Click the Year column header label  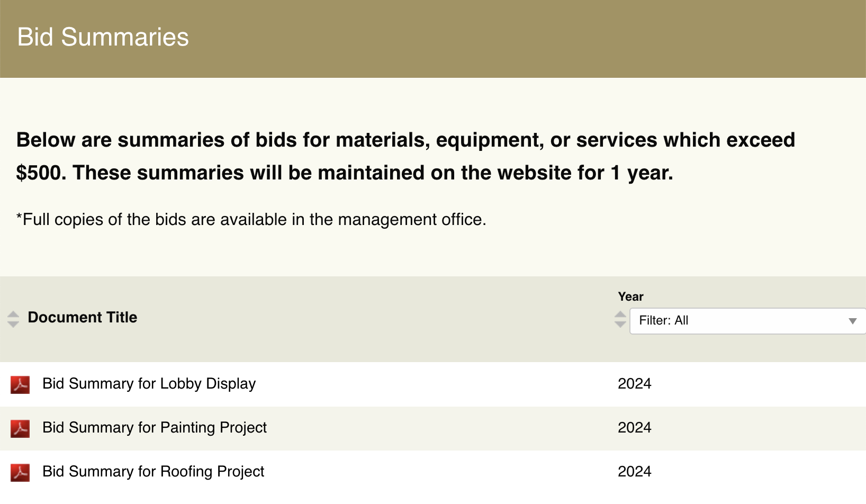(630, 296)
